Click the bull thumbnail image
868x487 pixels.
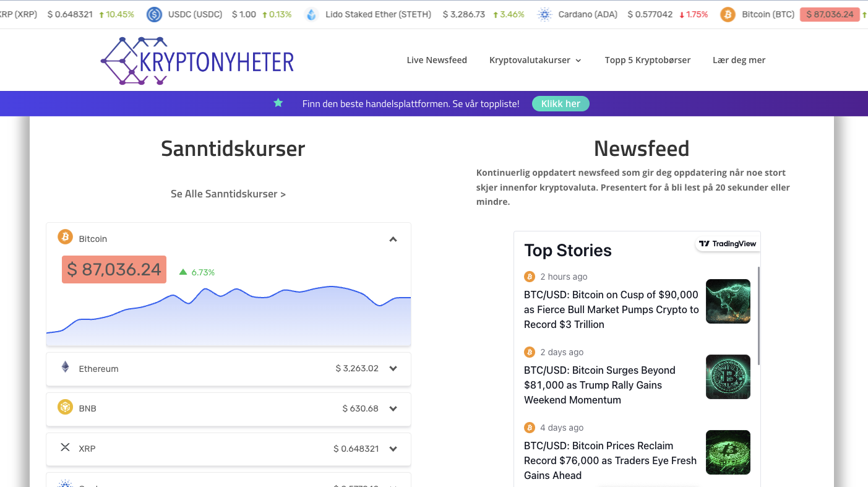(728, 301)
